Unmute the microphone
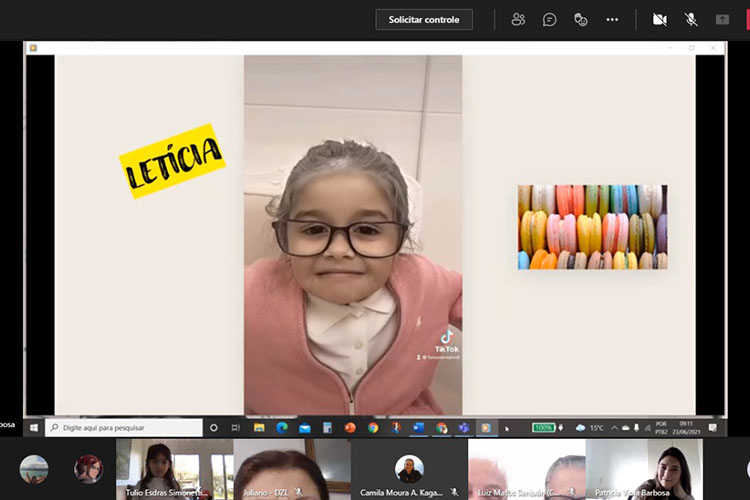The image size is (750, 500). click(x=690, y=19)
